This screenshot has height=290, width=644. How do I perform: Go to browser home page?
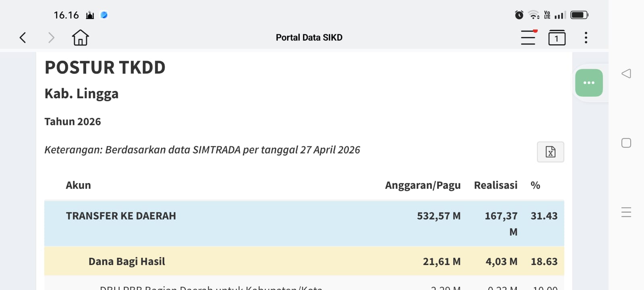(x=80, y=38)
